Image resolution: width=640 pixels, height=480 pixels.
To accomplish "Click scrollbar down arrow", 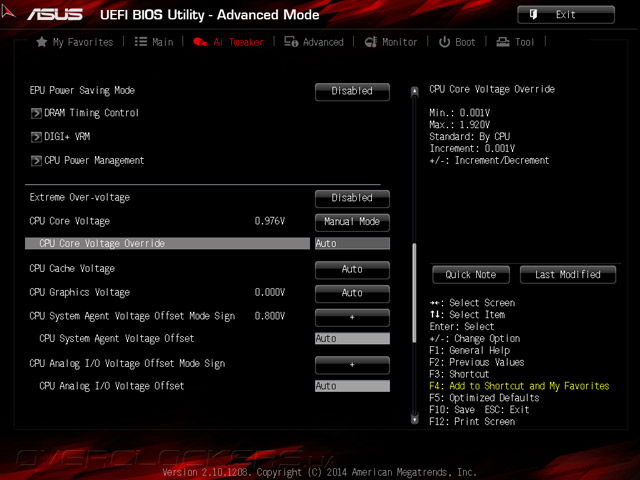I will coord(415,419).
